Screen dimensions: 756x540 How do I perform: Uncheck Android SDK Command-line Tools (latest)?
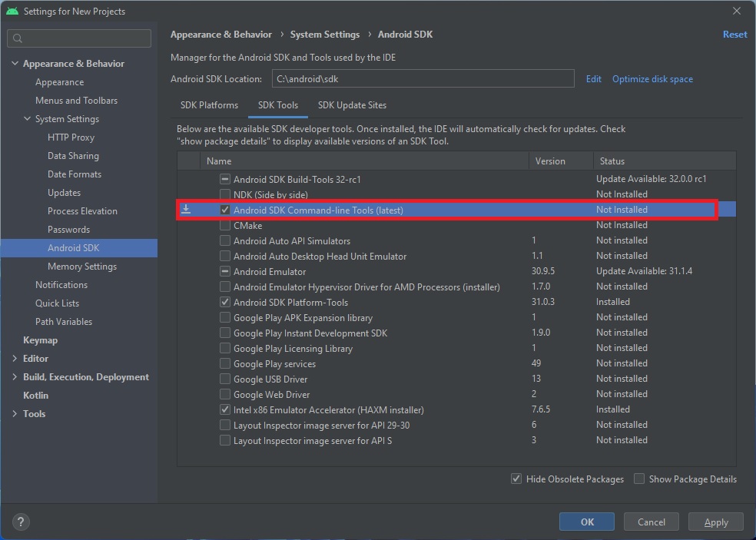coord(224,210)
